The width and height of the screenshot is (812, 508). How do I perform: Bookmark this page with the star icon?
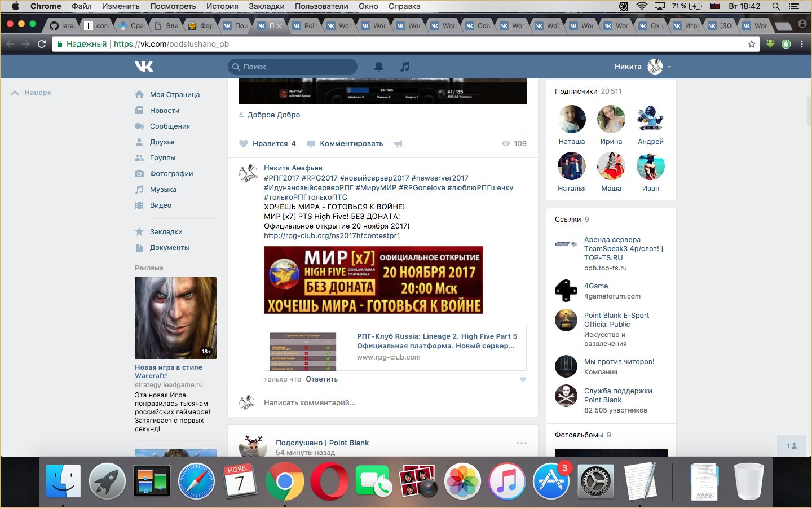(x=752, y=44)
